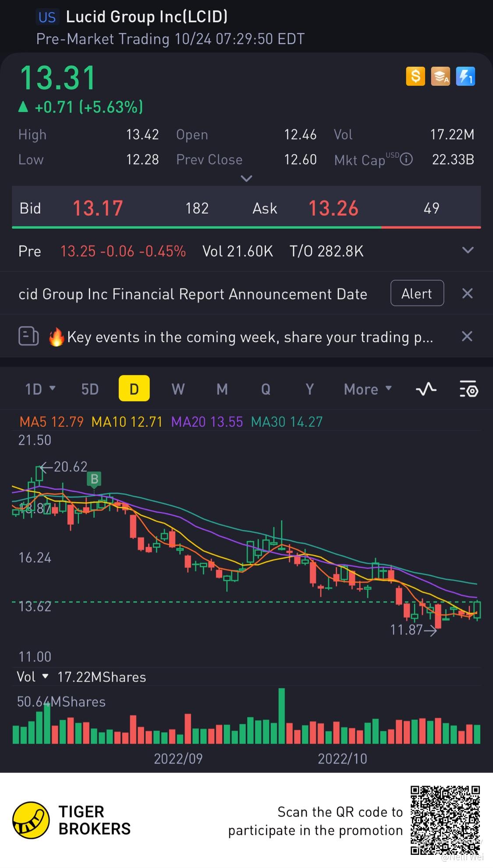493x868 pixels.
Task: Tap the US market tag
Action: point(47,17)
